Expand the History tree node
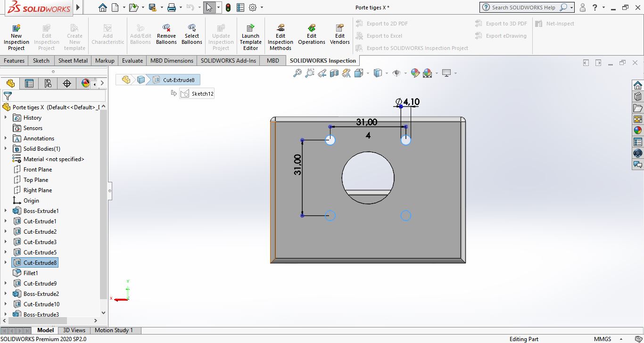Screen dimensions: 644x343 (x=6, y=118)
